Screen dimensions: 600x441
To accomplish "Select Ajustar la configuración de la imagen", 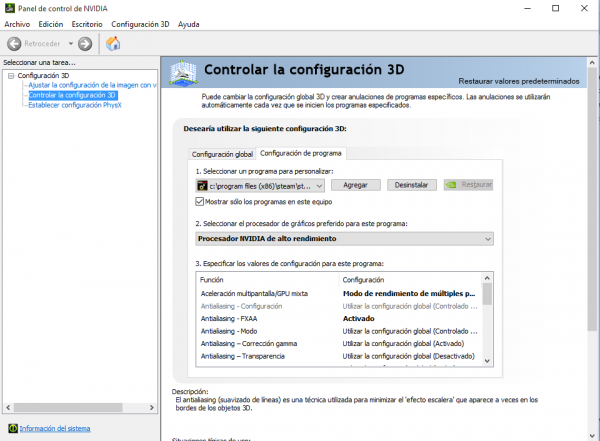I will (x=92, y=85).
